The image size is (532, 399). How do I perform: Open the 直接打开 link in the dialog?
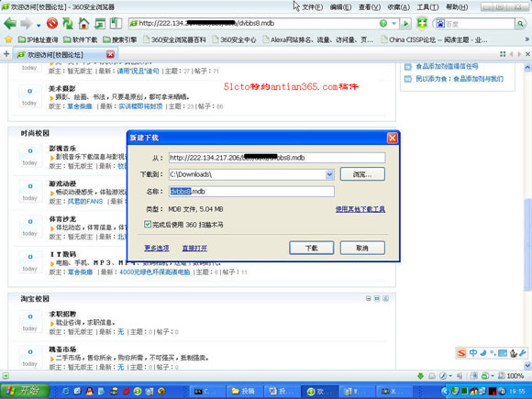tap(194, 249)
